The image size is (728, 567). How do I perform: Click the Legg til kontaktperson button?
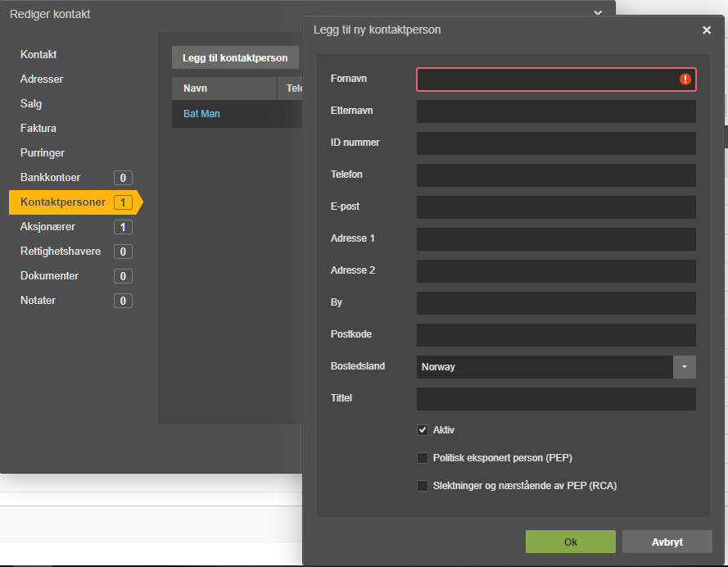pos(235,57)
